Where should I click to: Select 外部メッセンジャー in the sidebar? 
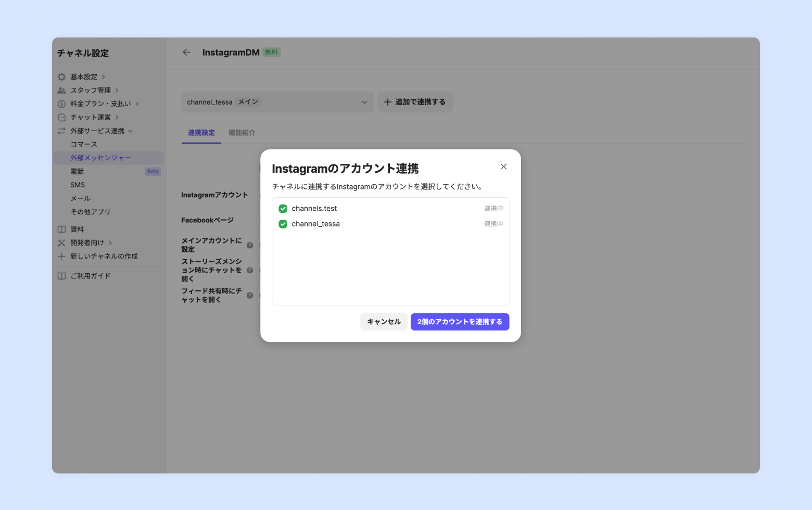click(x=109, y=158)
